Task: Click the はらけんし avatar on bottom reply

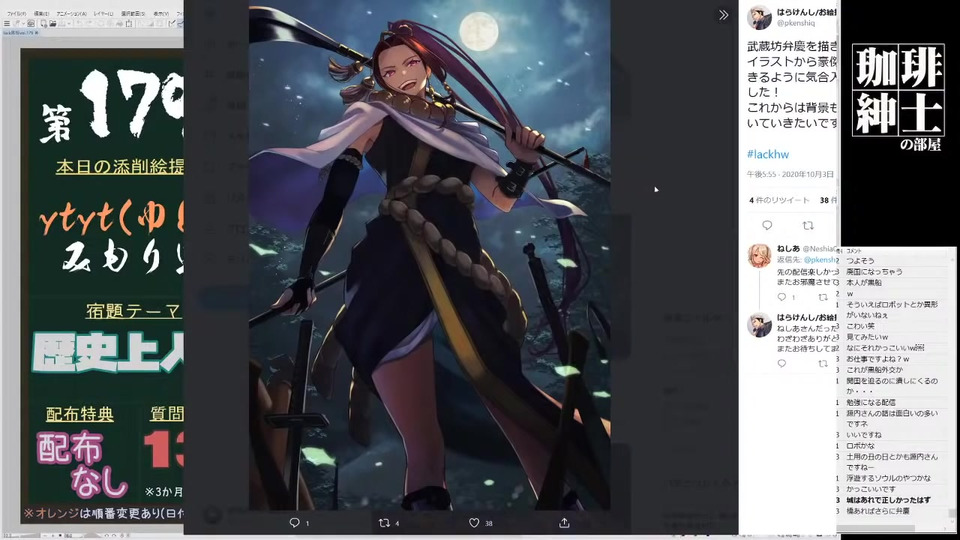Action: [x=759, y=324]
